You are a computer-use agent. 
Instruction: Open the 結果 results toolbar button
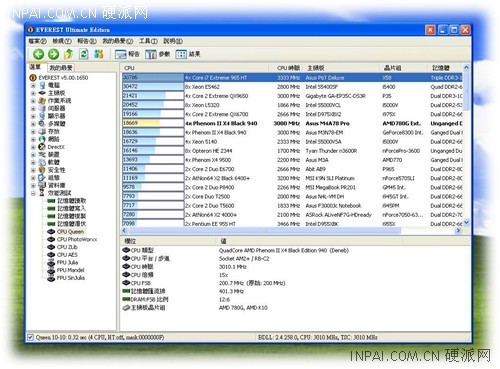click(188, 54)
